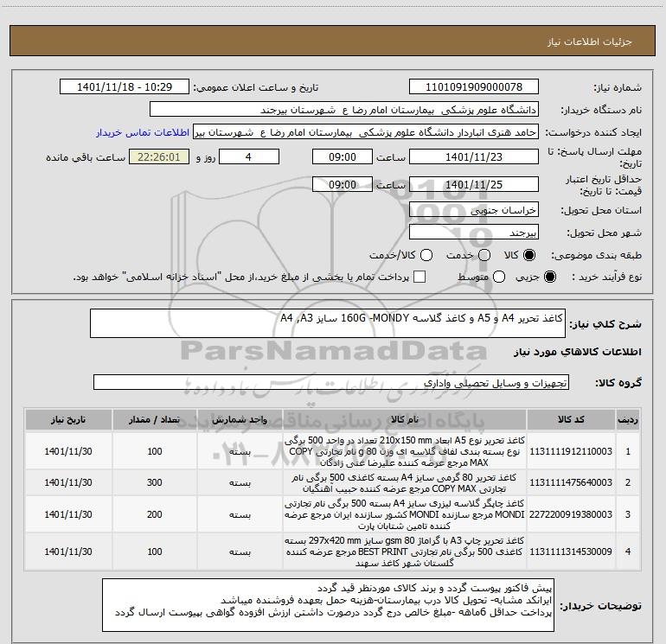Viewport: 666px width, 644px height.
Task: Select the کالا radio button
Action: click(529, 255)
